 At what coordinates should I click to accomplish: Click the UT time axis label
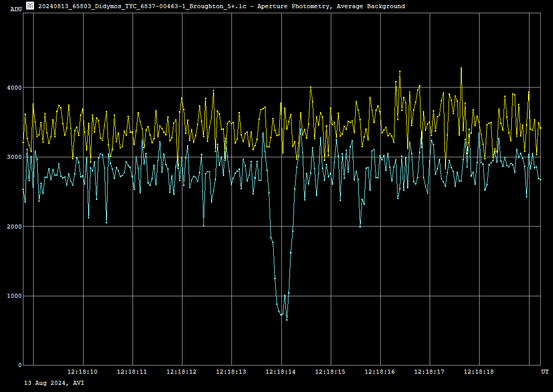(x=545, y=372)
